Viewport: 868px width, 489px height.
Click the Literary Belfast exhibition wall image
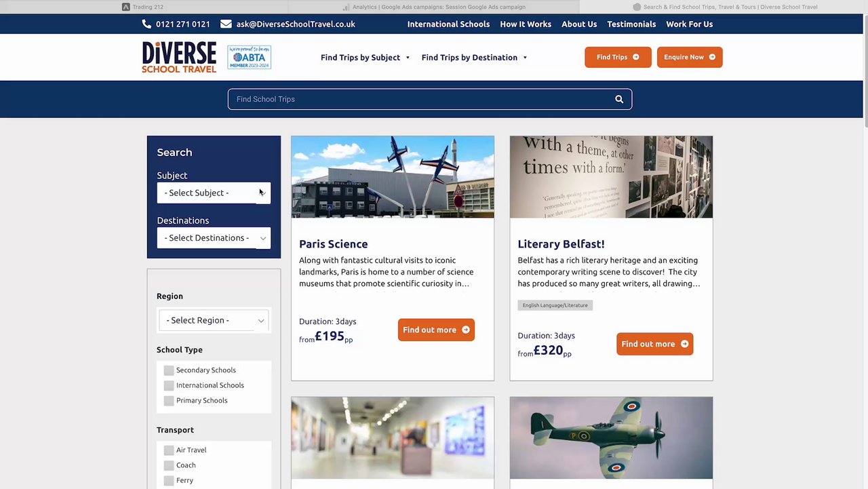pyautogui.click(x=611, y=177)
